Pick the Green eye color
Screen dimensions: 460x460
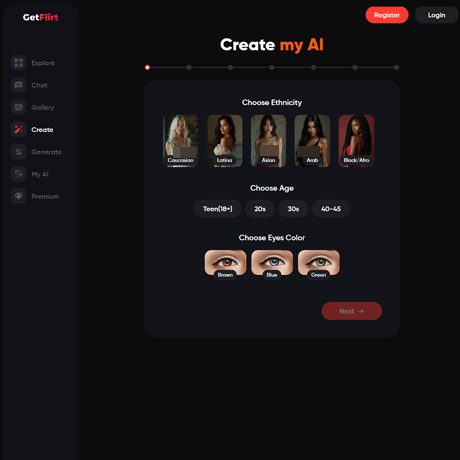click(x=319, y=264)
